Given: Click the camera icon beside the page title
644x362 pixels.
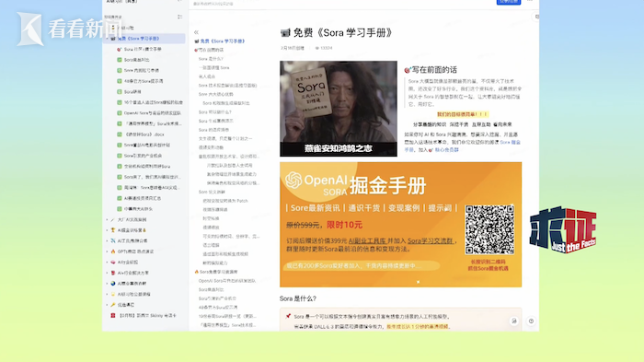Looking at the screenshot, I should (285, 32).
